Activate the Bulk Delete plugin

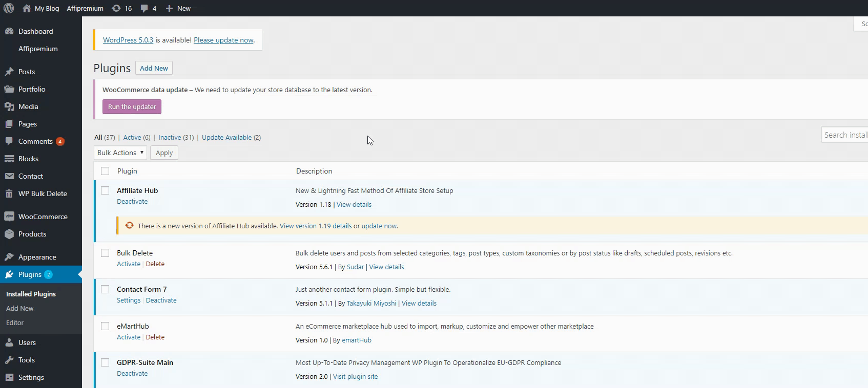(129, 264)
